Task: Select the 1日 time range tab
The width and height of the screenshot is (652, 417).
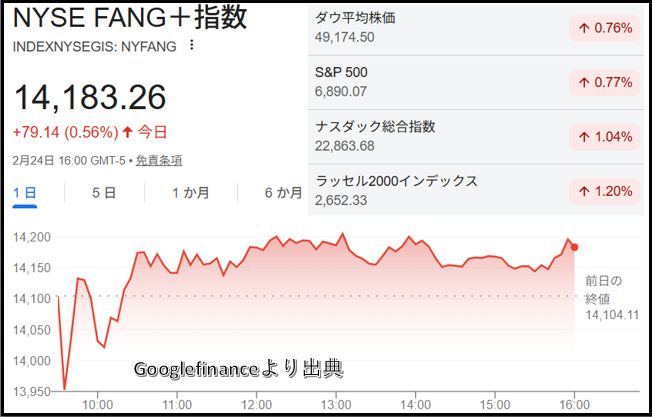Action: pyautogui.click(x=24, y=193)
